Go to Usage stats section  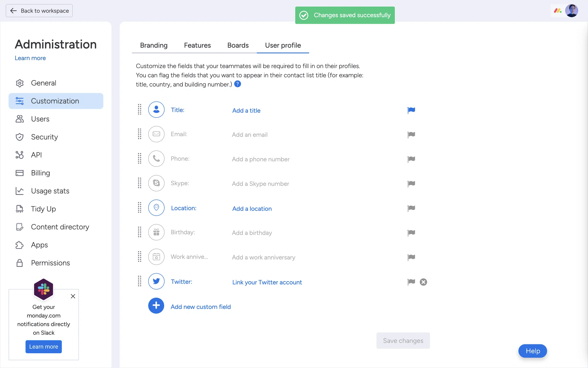point(50,191)
